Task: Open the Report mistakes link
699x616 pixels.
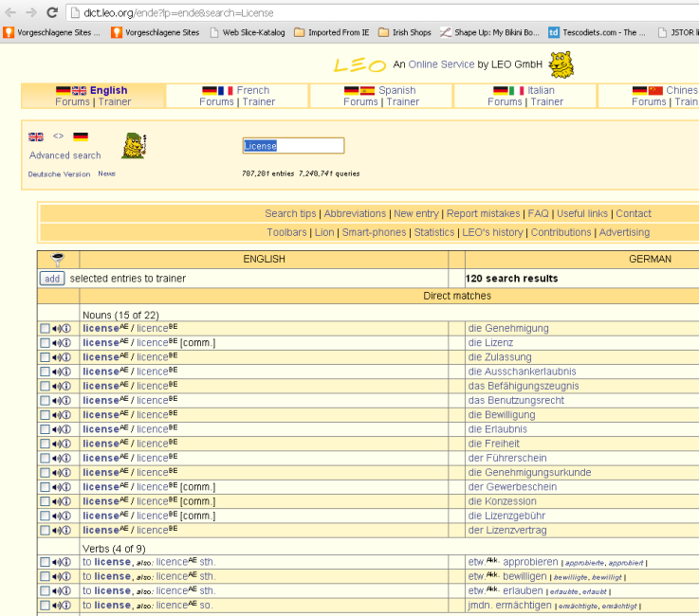Action: tap(484, 214)
